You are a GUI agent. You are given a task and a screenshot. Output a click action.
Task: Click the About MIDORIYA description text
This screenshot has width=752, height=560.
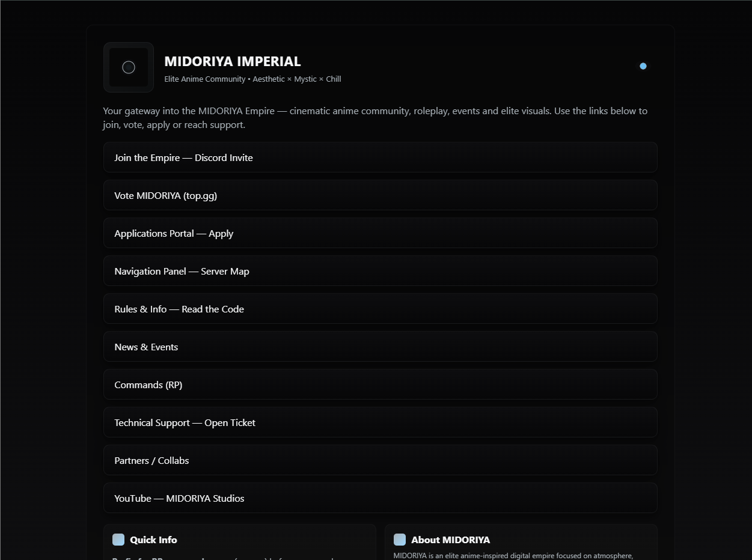pyautogui.click(x=513, y=556)
